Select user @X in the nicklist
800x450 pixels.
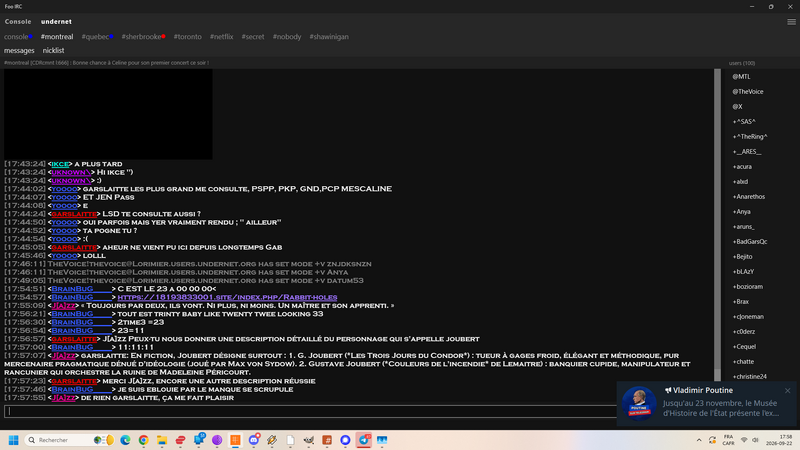(x=737, y=107)
